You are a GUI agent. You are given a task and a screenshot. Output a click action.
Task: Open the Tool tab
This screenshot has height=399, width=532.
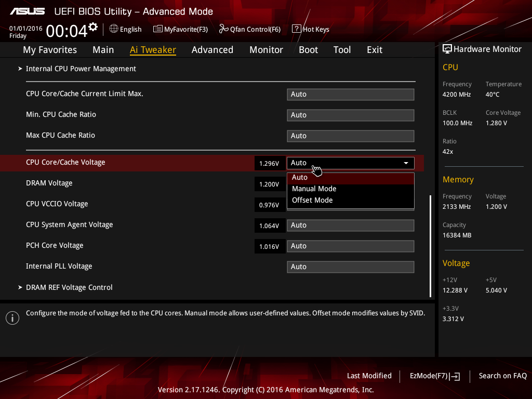[x=342, y=50]
